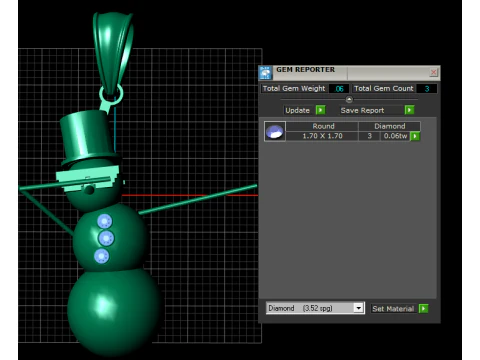Click the Total Gem Weight value .06

339,89
